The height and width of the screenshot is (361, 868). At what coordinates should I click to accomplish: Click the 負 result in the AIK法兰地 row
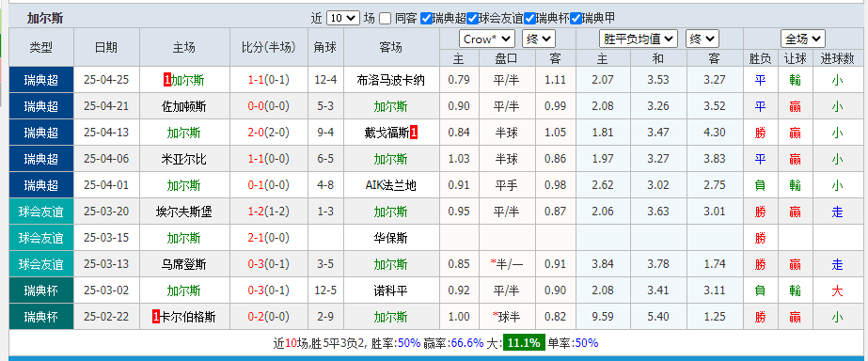pos(760,185)
